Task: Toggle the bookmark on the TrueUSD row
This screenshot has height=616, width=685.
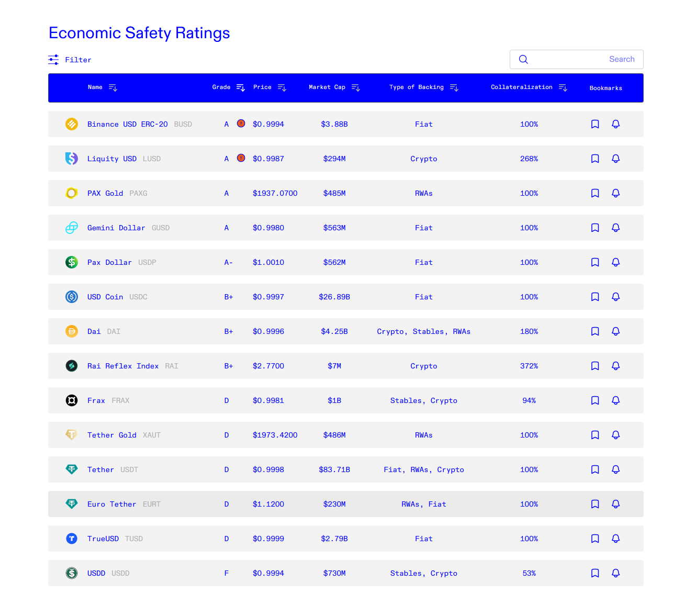Action: coord(594,539)
